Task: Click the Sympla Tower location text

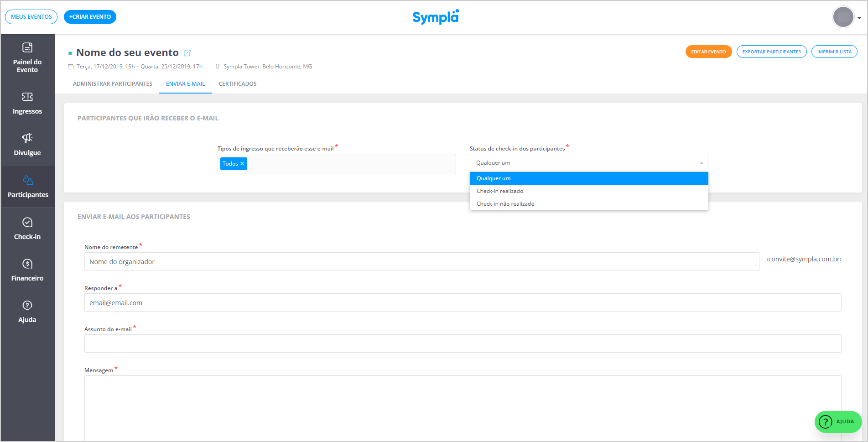Action: [x=268, y=67]
